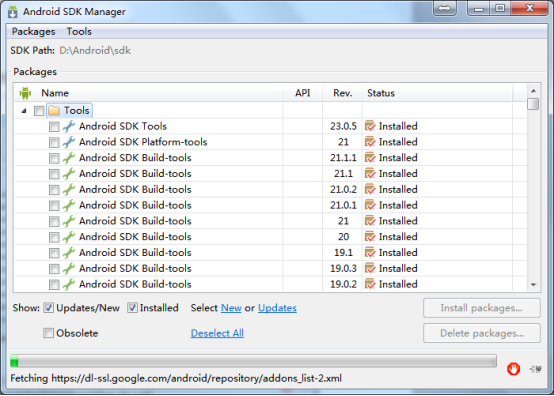The height and width of the screenshot is (396, 554).
Task: Collapse the Tools tree group
Action: pos(24,111)
